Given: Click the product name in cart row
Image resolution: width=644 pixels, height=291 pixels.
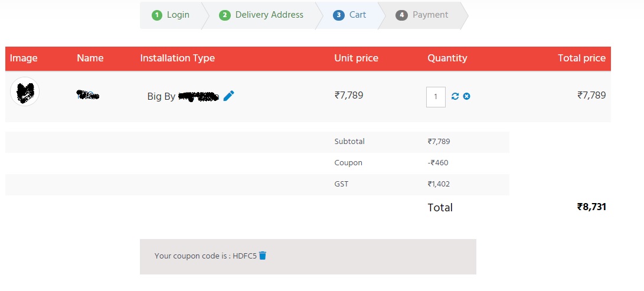Looking at the screenshot, I should (88, 94).
